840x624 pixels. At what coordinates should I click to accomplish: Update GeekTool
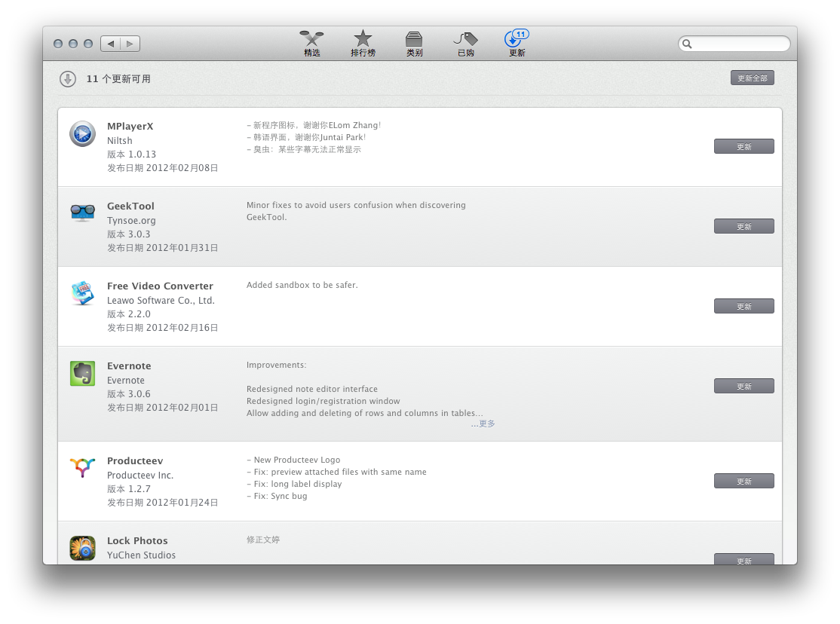tap(743, 226)
